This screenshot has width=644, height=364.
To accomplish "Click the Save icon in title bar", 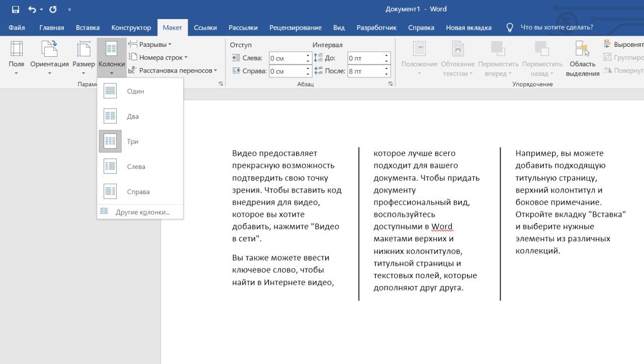I will 16,10.
